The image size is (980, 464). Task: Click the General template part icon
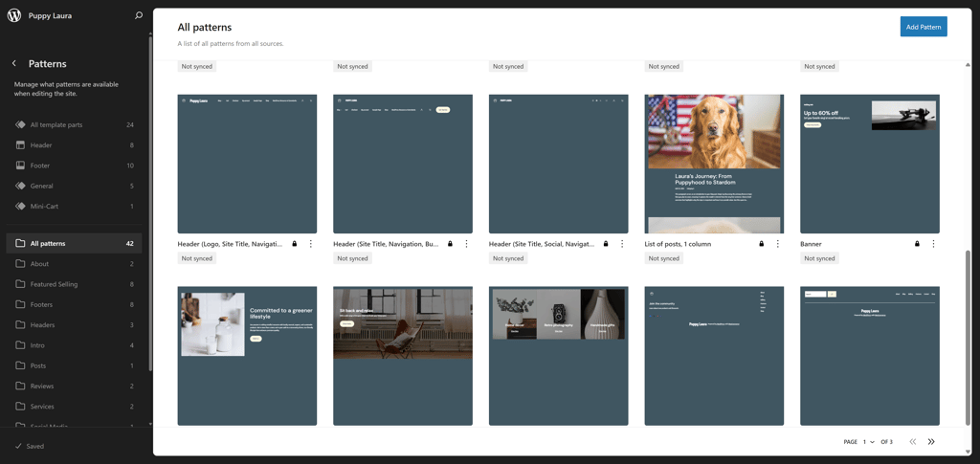(x=20, y=187)
